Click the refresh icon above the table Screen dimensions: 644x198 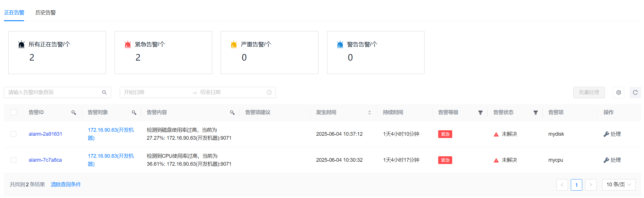(635, 93)
